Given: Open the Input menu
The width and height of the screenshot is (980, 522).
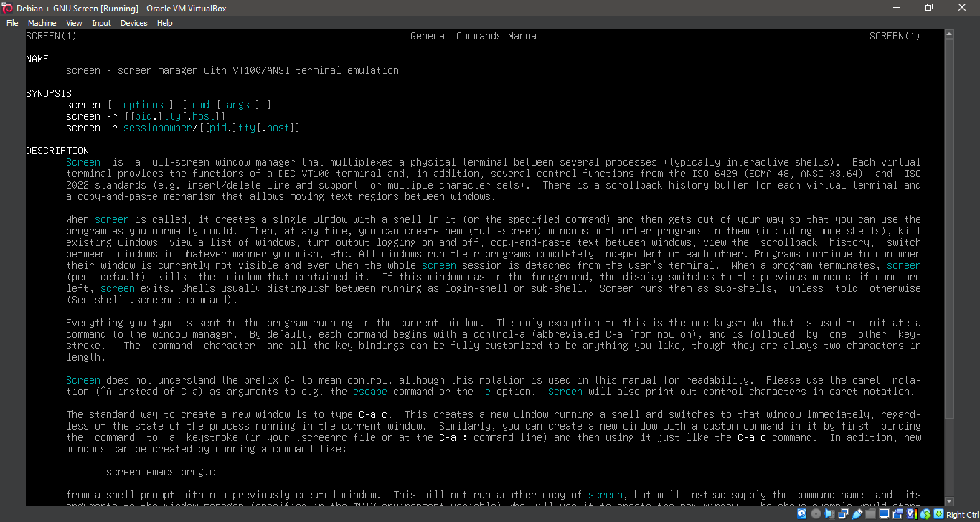Looking at the screenshot, I should coord(101,22).
